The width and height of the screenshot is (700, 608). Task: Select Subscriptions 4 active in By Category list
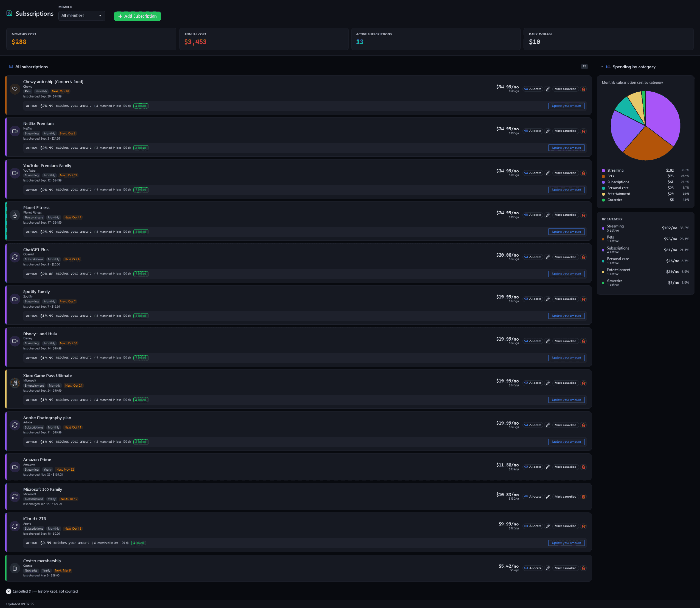coord(645,250)
